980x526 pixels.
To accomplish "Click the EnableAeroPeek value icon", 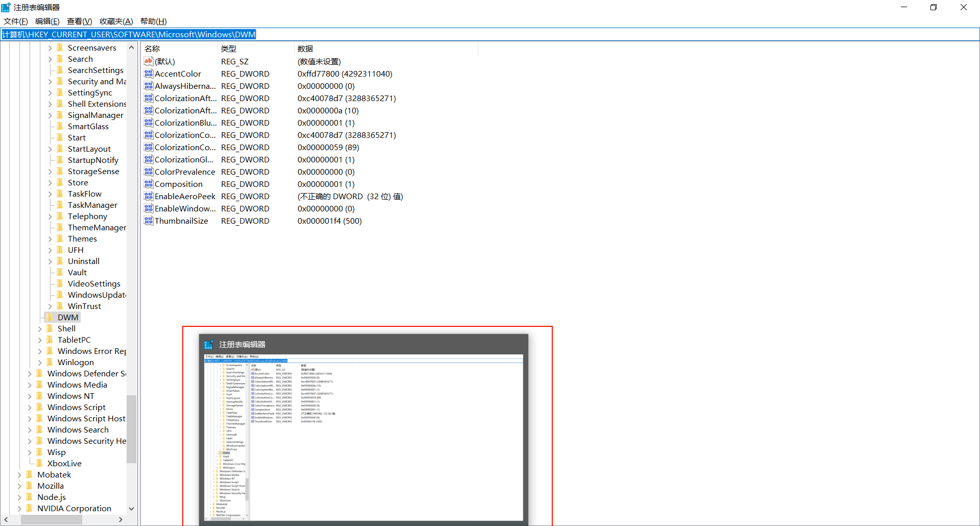I will coord(149,196).
